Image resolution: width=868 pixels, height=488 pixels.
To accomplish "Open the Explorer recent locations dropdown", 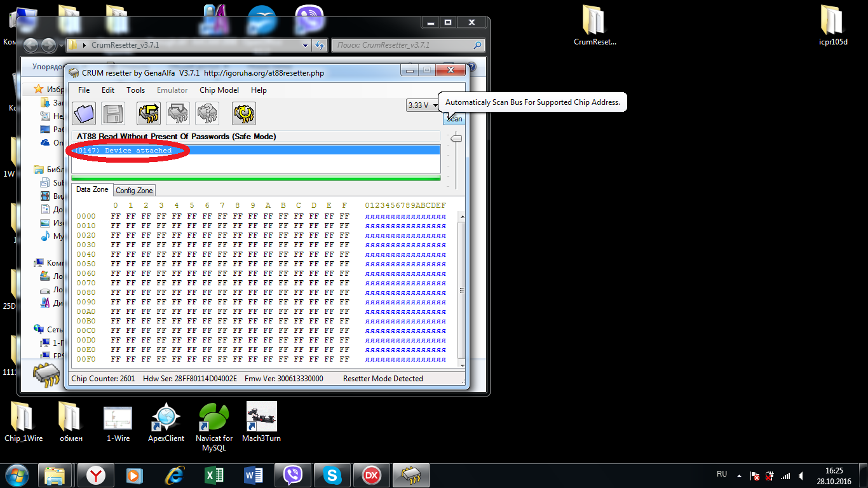I will coord(61,46).
